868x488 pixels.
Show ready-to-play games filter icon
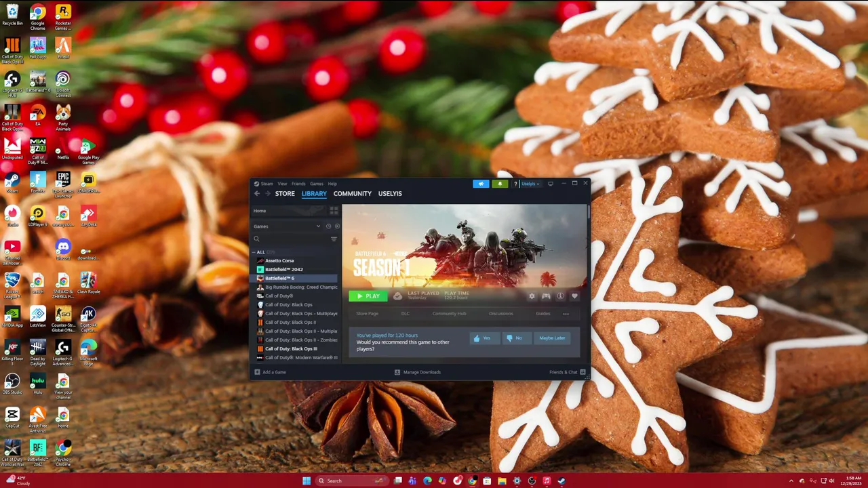click(337, 226)
